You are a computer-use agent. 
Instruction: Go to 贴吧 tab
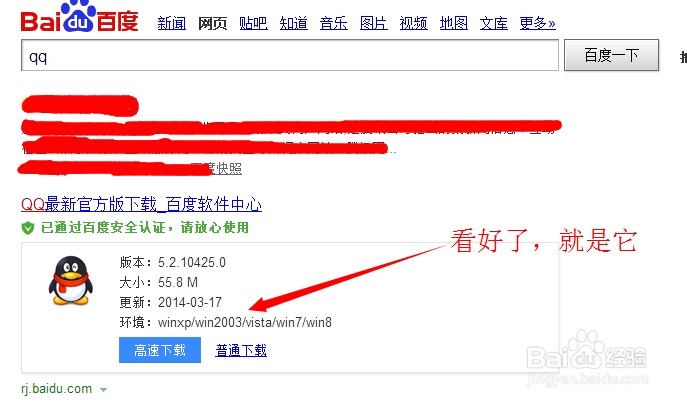[253, 23]
